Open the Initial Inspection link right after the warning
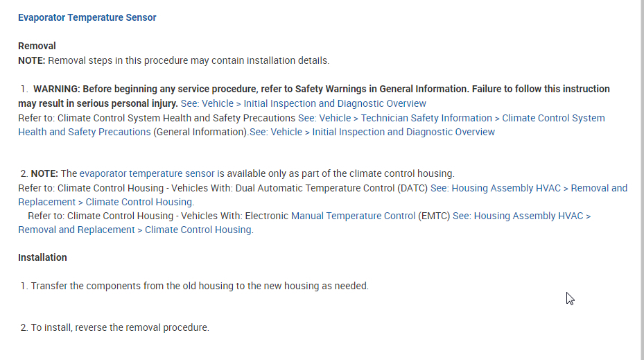Viewport: 644px width, 360px height. [x=304, y=103]
